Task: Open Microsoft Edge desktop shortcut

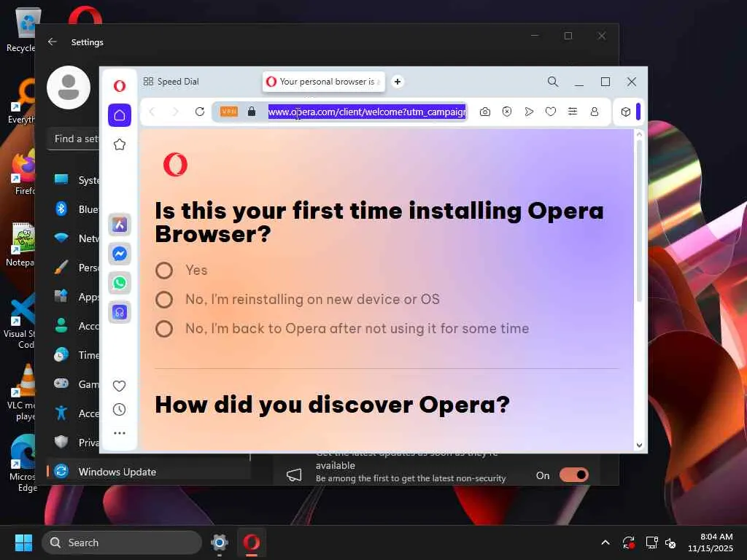Action: 21,463
